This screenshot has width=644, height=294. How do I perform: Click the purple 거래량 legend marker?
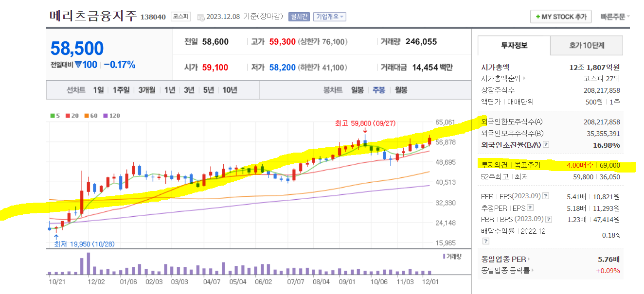click(444, 256)
